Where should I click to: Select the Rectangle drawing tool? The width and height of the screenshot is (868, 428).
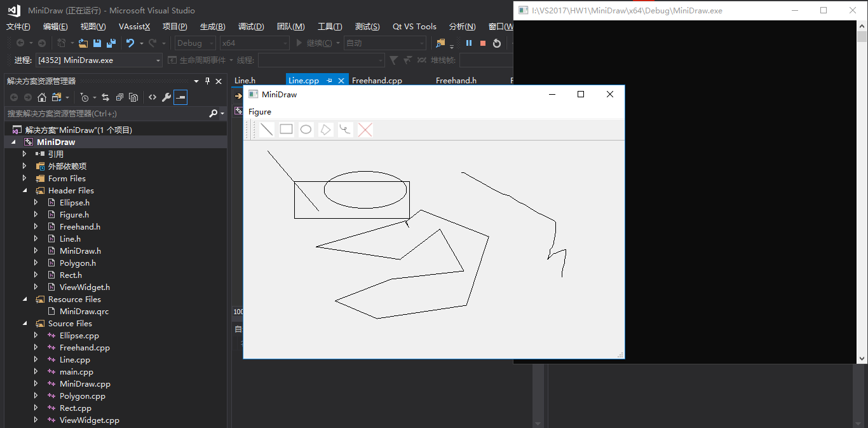287,130
